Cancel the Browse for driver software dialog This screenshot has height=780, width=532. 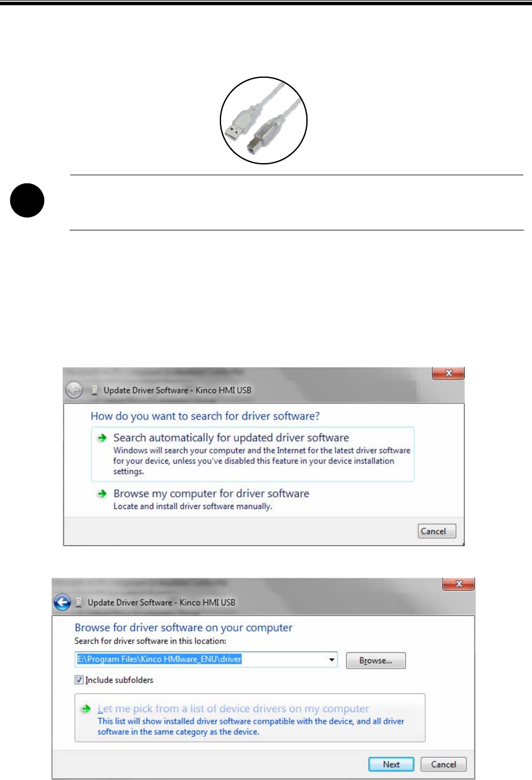(x=443, y=764)
